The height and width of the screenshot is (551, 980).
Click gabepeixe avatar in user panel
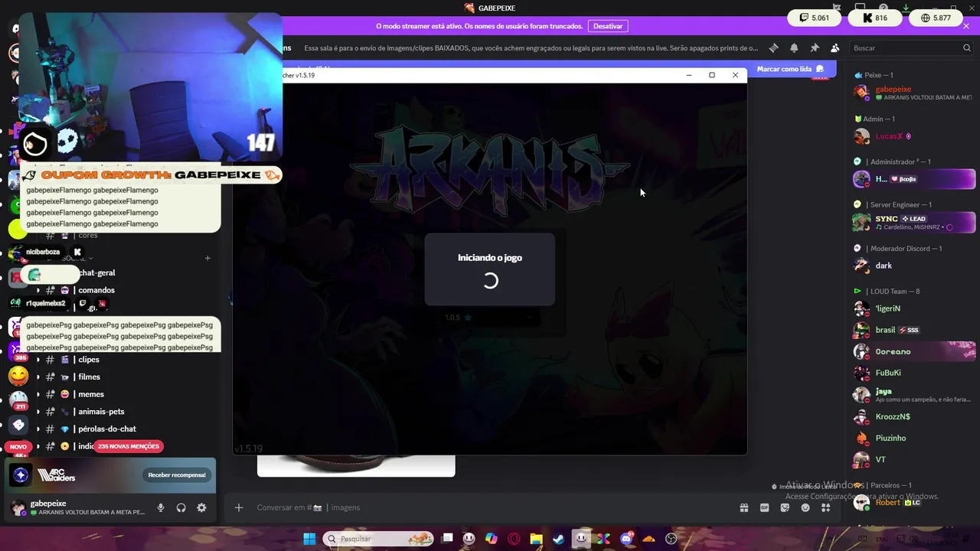tap(18, 507)
